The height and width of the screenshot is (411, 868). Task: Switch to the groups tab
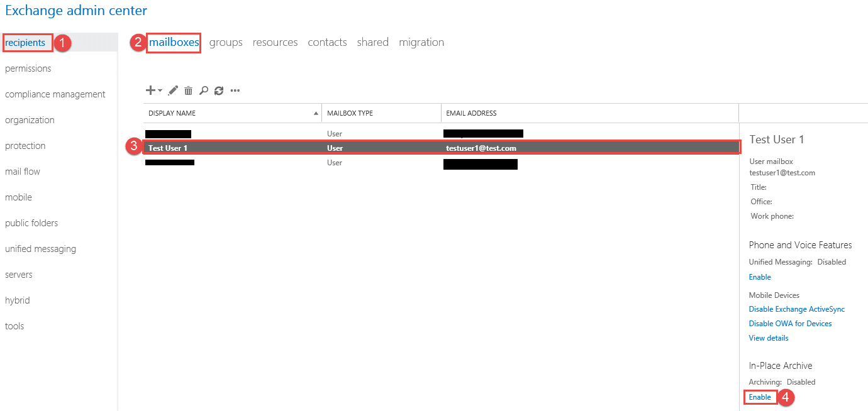[226, 42]
